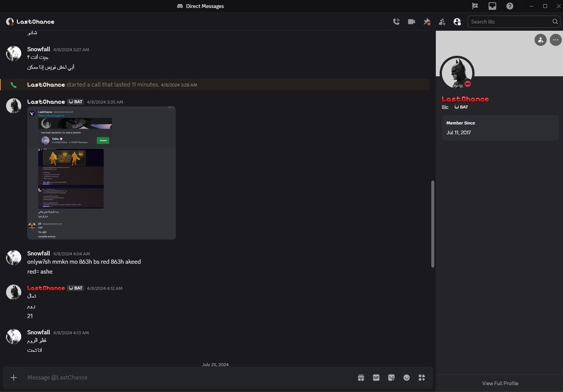Click LastChance username at 4:12 AM
The height and width of the screenshot is (392, 563).
(46, 288)
